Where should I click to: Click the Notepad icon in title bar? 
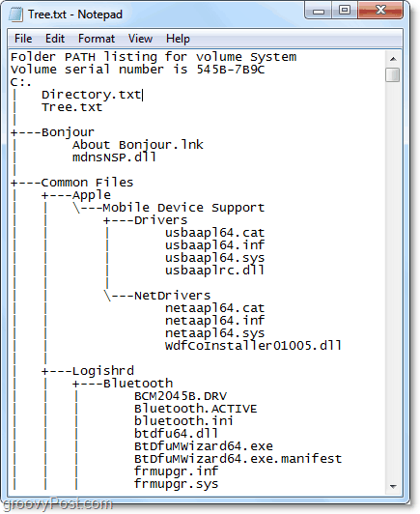15,14
